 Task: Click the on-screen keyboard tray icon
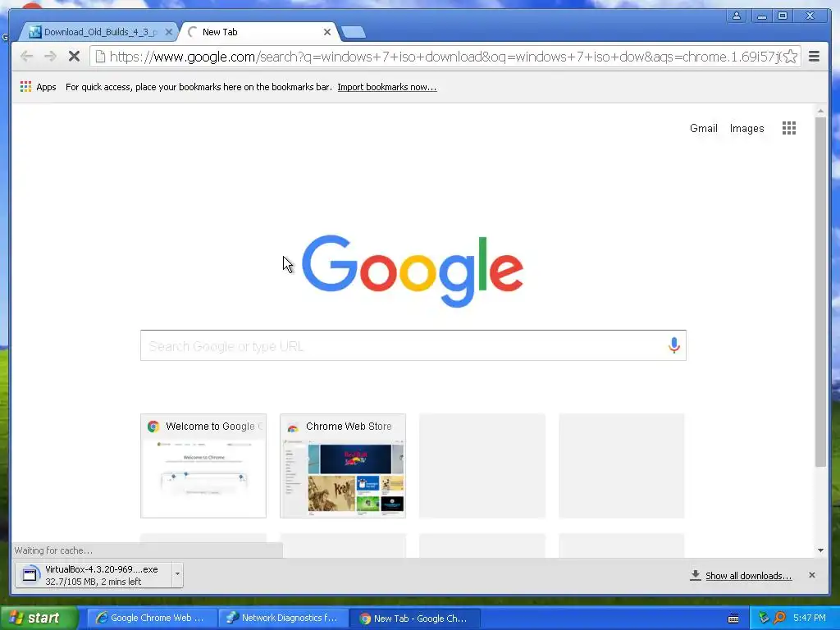[733, 619]
